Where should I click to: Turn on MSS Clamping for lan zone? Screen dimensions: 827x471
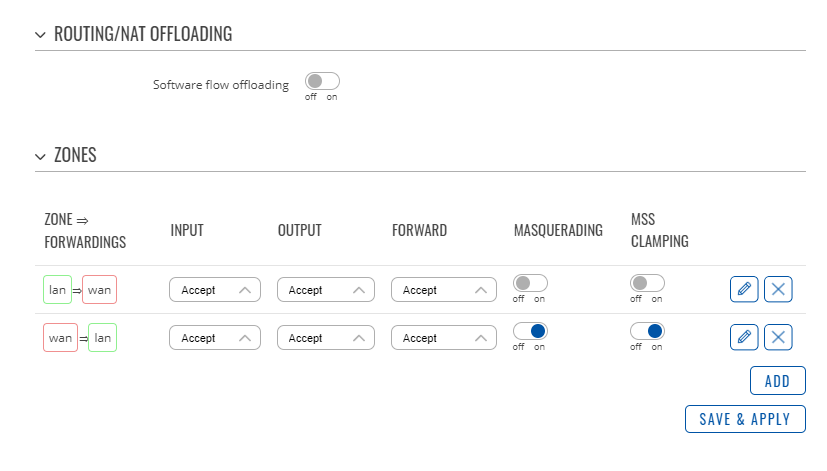pos(647,283)
